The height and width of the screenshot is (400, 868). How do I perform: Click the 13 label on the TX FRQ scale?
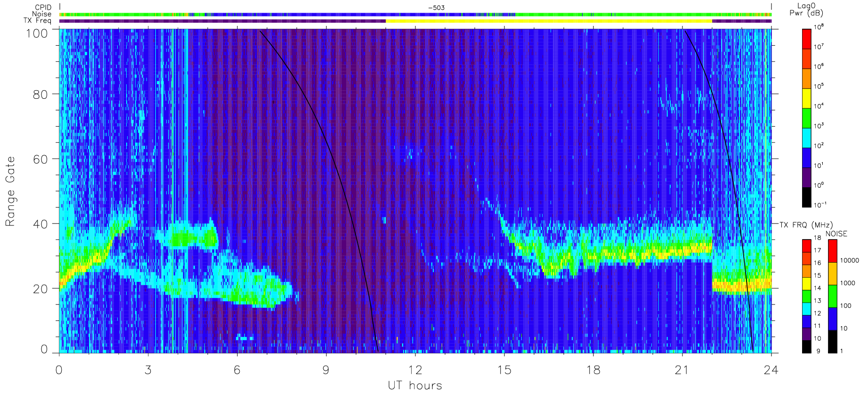pyautogui.click(x=817, y=301)
